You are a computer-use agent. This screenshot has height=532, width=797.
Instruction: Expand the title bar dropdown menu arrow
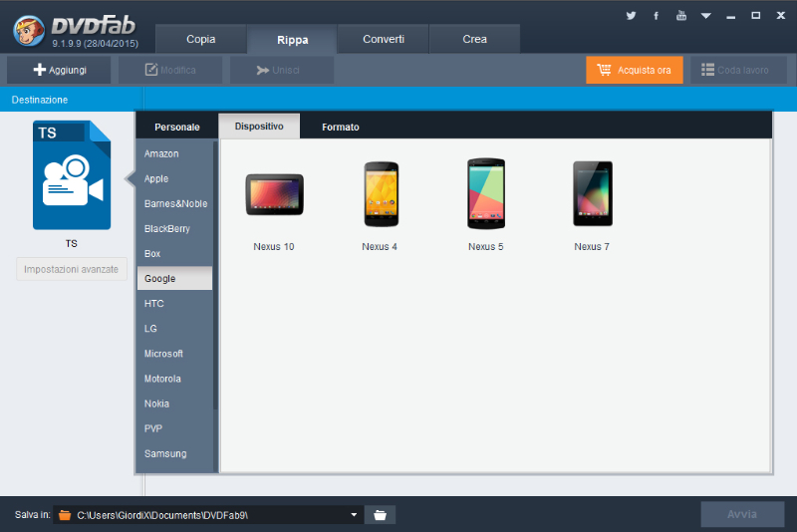coord(706,16)
